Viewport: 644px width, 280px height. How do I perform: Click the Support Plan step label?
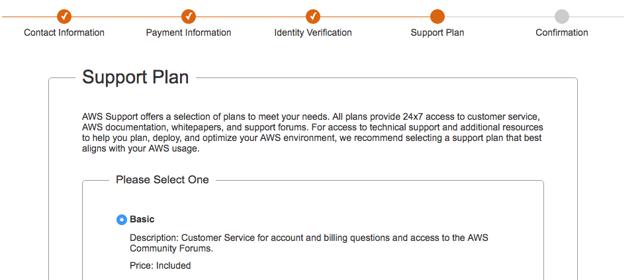click(x=437, y=32)
